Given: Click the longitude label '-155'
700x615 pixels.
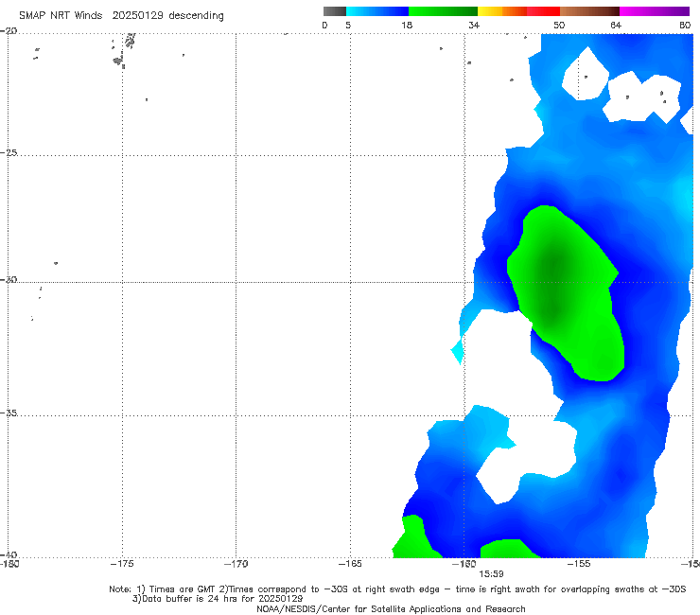Looking at the screenshot, I should pos(579,564).
